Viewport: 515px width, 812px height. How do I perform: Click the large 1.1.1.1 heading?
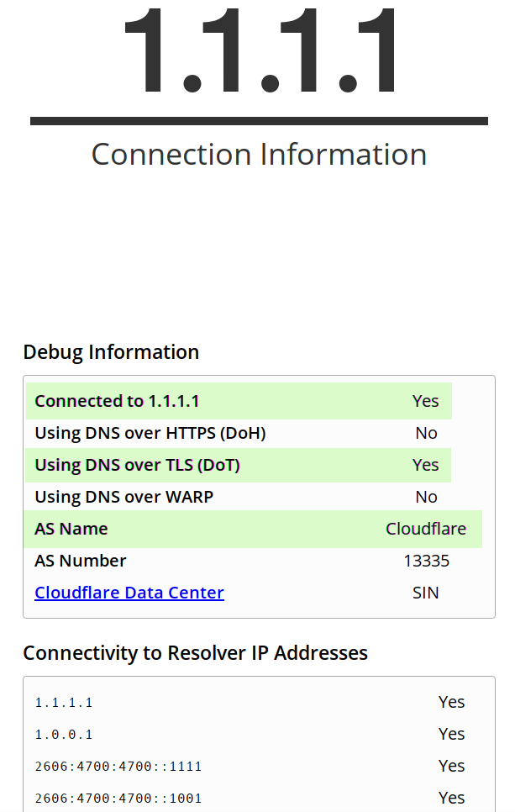(260, 50)
